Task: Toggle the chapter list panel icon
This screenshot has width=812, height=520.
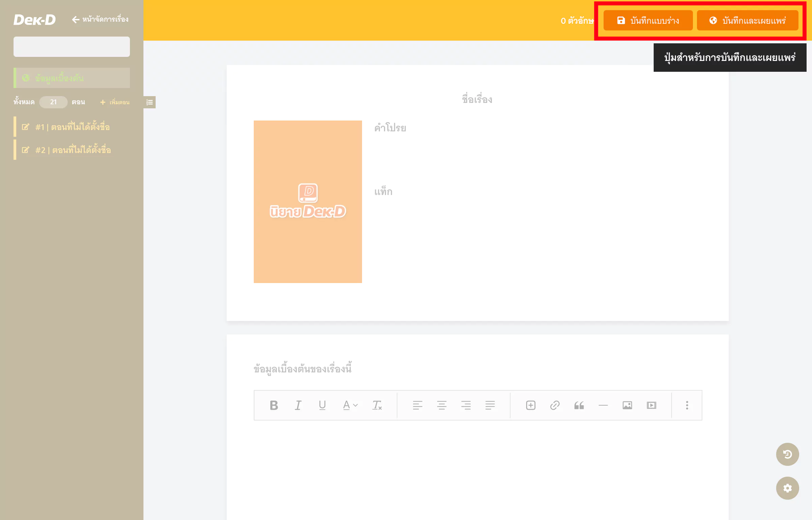Action: (150, 102)
